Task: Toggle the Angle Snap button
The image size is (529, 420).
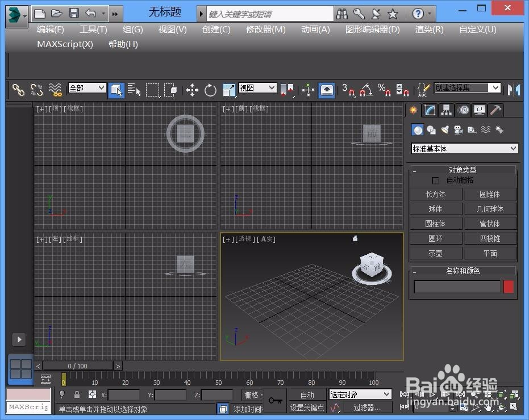Action: click(366, 90)
